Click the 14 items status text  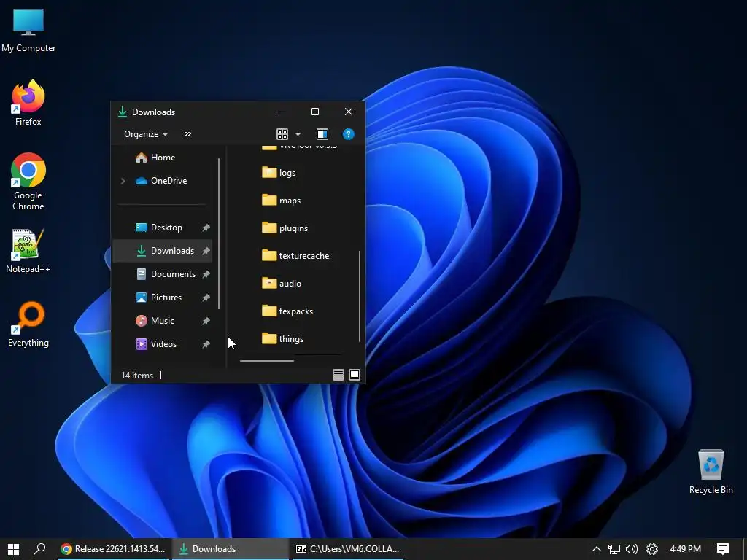(x=137, y=376)
